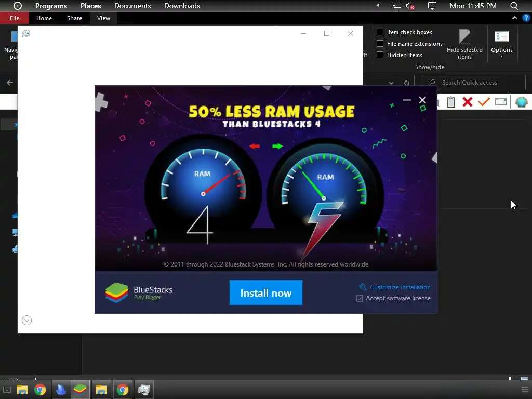Open the File tab

point(14,18)
